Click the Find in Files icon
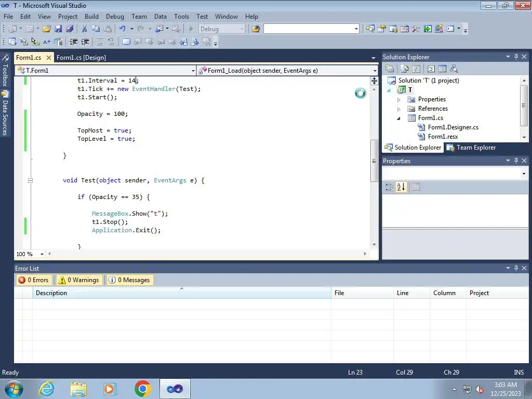Viewport: 532px width, 399px height. [x=256, y=29]
